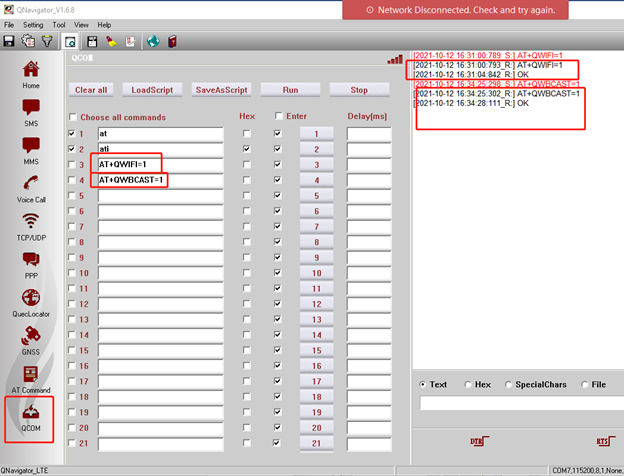
Task: Click the globe icon in the toolbar
Action: [x=152, y=41]
